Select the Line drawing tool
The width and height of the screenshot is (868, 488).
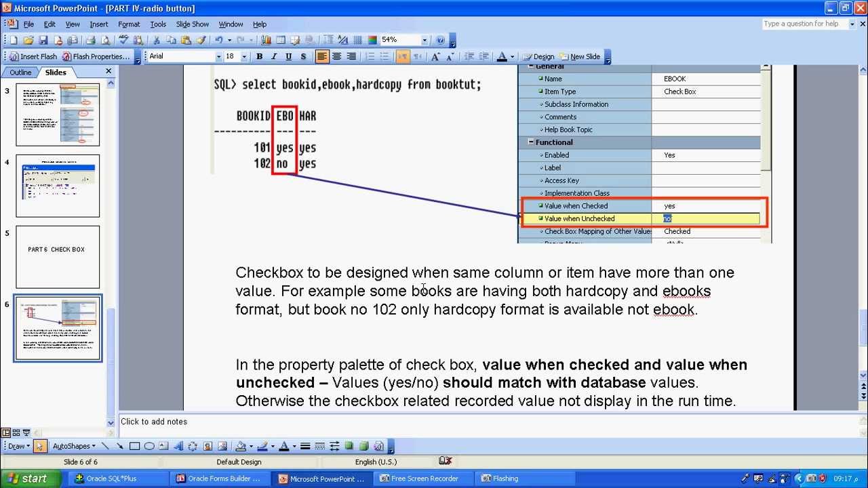106,446
